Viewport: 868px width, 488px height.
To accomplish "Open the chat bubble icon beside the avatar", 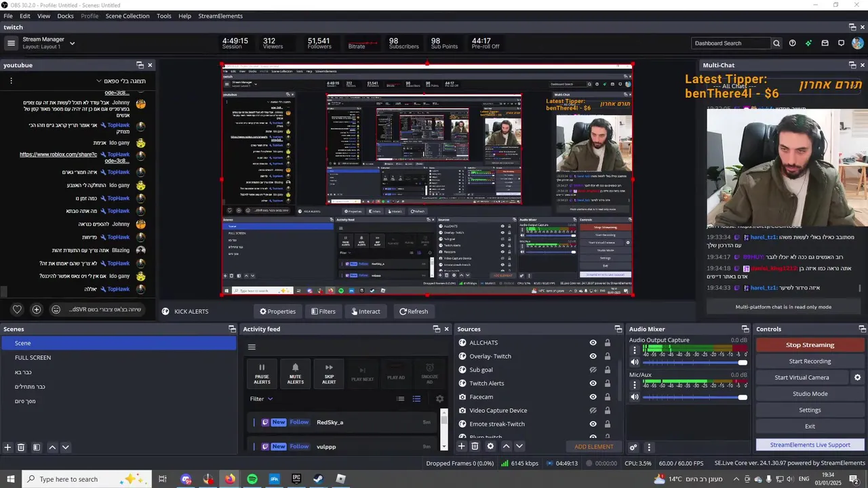I will 841,43.
